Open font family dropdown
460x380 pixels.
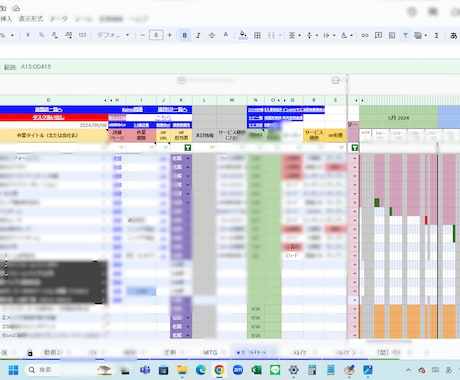[113, 35]
